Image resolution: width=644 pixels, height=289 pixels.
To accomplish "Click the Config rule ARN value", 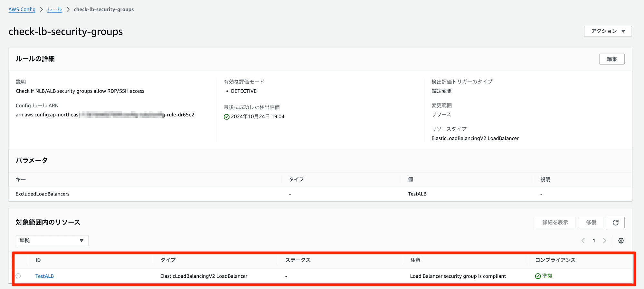I will point(105,115).
